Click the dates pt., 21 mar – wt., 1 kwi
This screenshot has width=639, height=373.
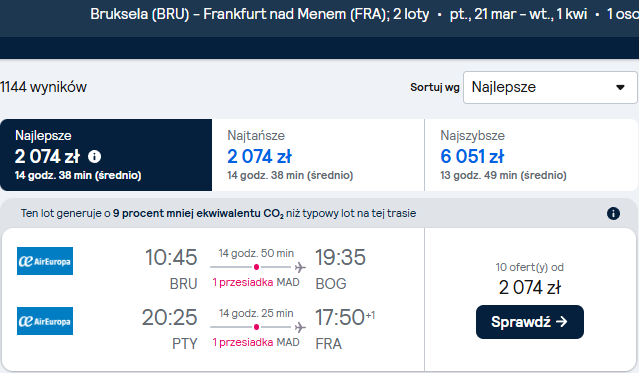click(518, 14)
